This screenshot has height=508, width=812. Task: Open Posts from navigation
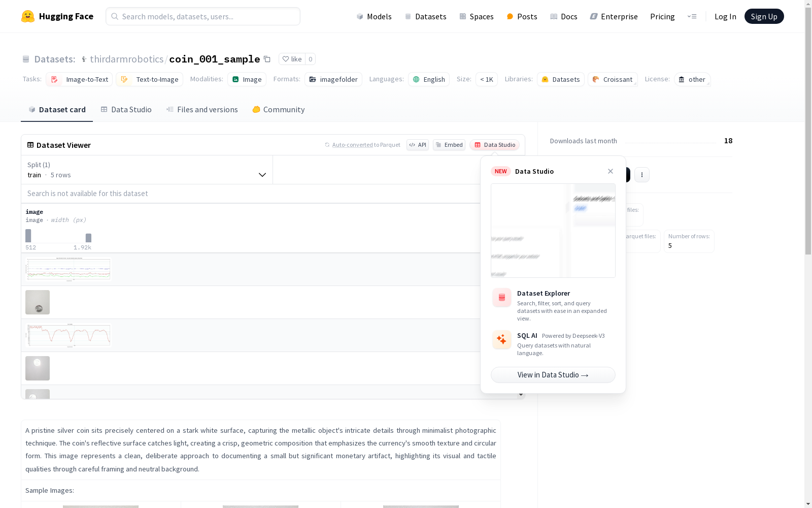pyautogui.click(x=522, y=16)
